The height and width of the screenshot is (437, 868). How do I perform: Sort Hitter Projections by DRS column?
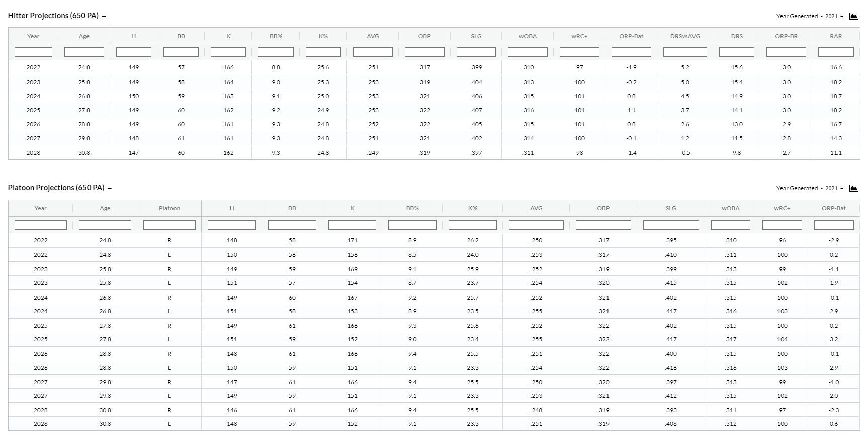click(x=737, y=36)
